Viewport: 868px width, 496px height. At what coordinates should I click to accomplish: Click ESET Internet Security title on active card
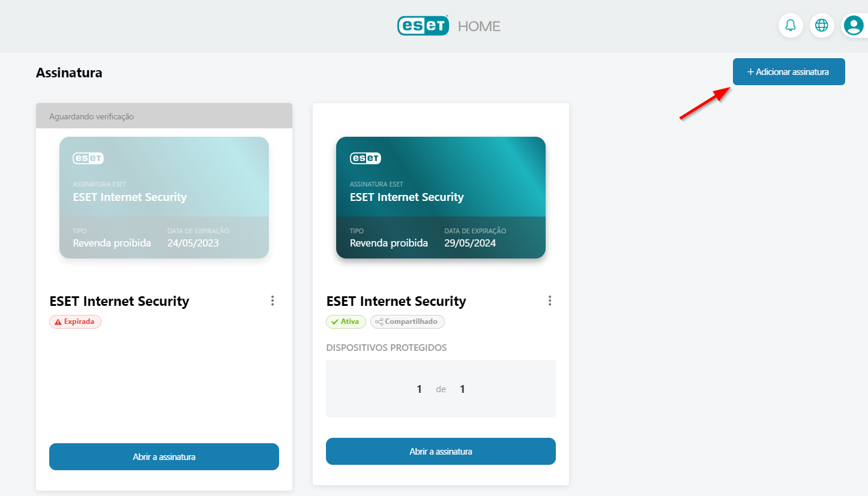(x=396, y=301)
